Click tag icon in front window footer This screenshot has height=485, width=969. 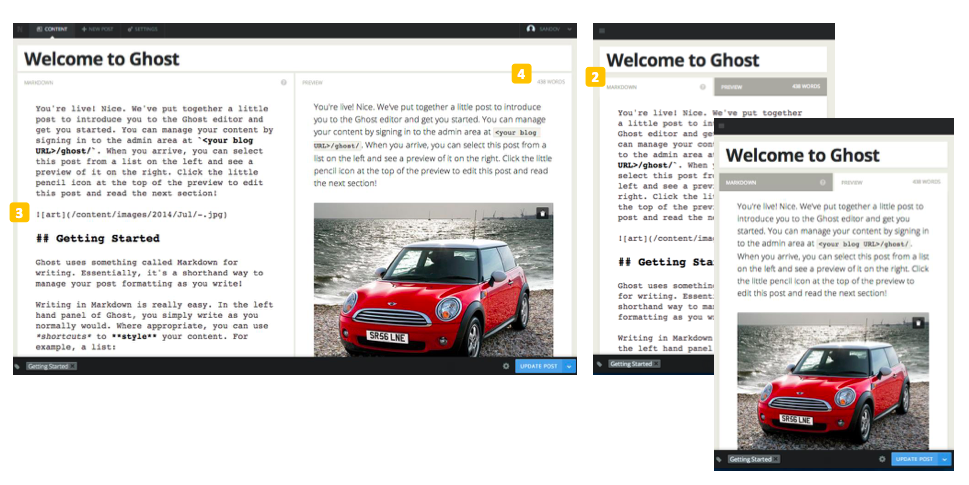coord(719,459)
